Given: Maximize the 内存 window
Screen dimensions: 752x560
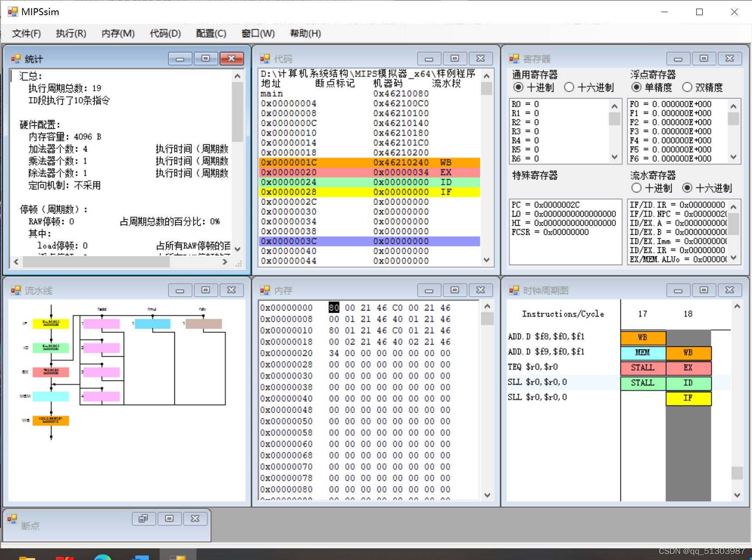Looking at the screenshot, I should click(x=455, y=290).
